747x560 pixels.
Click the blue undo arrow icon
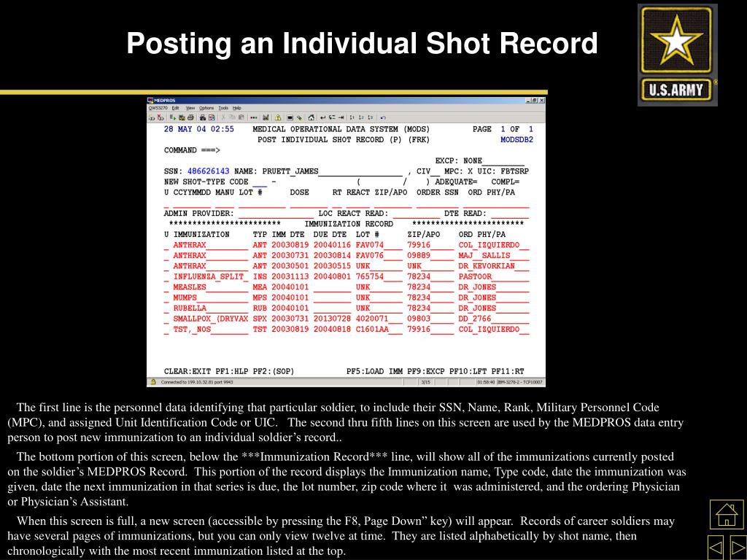(383, 117)
